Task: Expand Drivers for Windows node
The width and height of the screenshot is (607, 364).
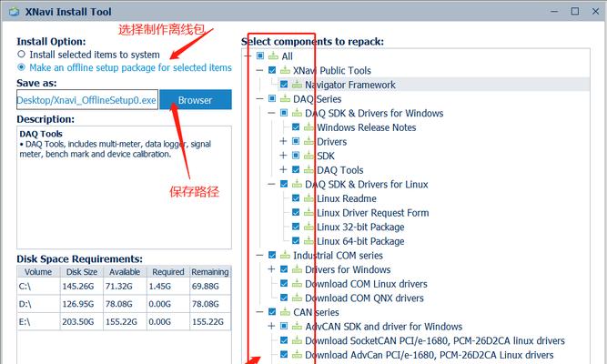Action: click(x=271, y=269)
